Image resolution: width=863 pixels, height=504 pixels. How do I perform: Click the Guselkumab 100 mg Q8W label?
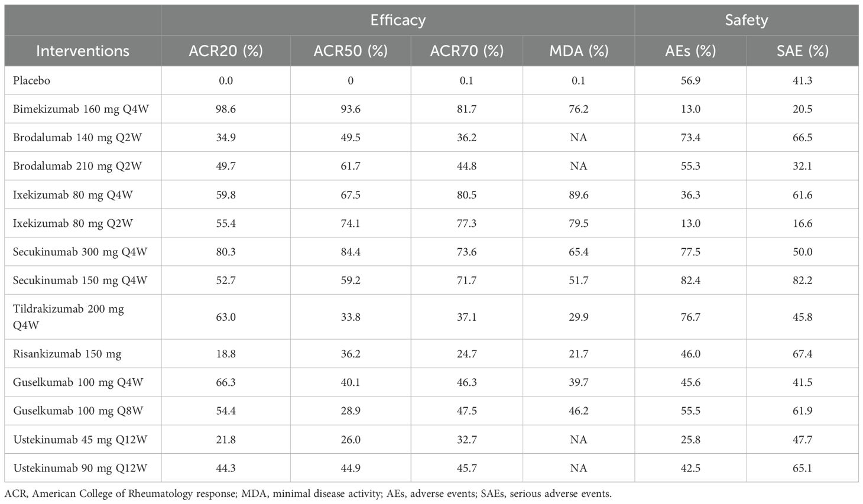click(78, 411)
